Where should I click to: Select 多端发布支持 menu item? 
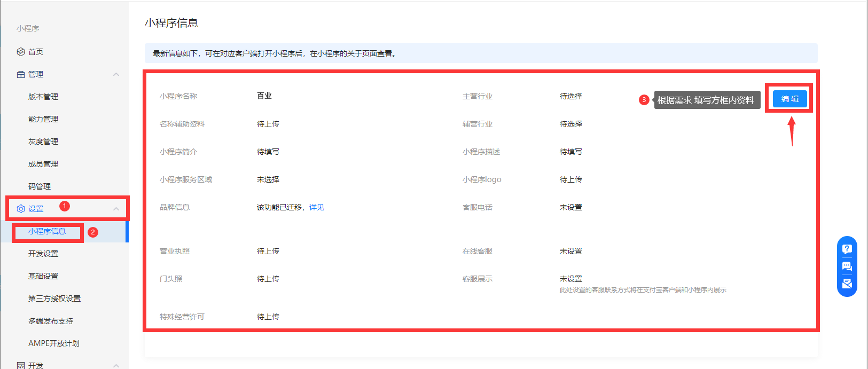pyautogui.click(x=51, y=321)
